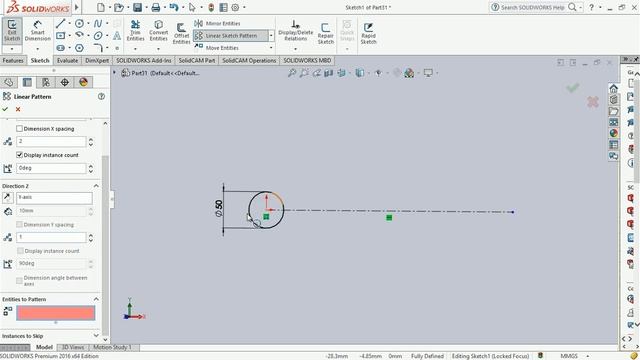Activate Trim Entities tool
Image resolution: width=640 pixels, height=360 pixels.
coord(136,31)
